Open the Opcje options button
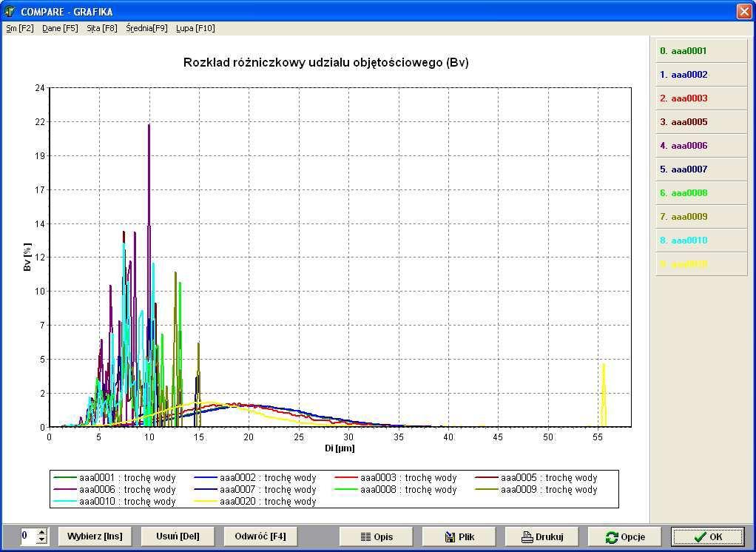Image resolution: width=756 pixels, height=552 pixels. point(625,537)
